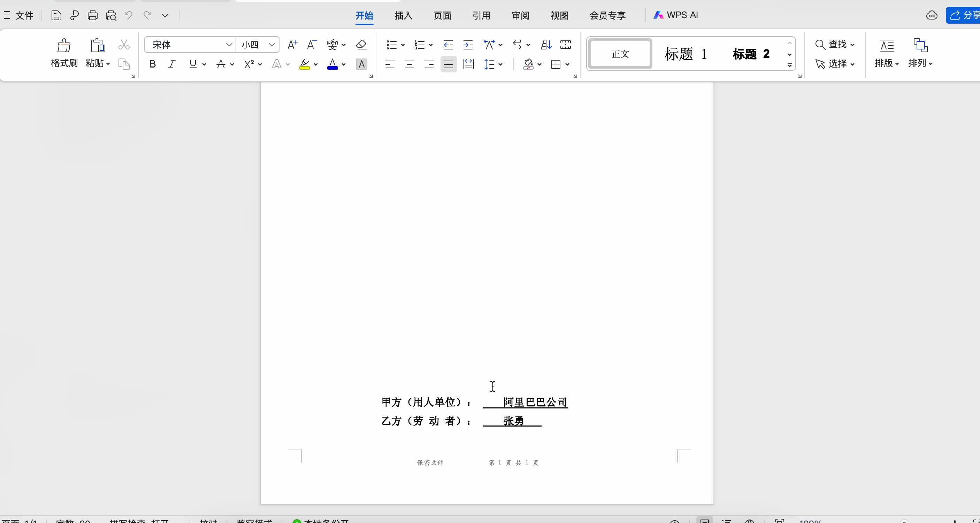Apply the 标题 1 heading style
Viewport: 980px width, 523px height.
686,54
